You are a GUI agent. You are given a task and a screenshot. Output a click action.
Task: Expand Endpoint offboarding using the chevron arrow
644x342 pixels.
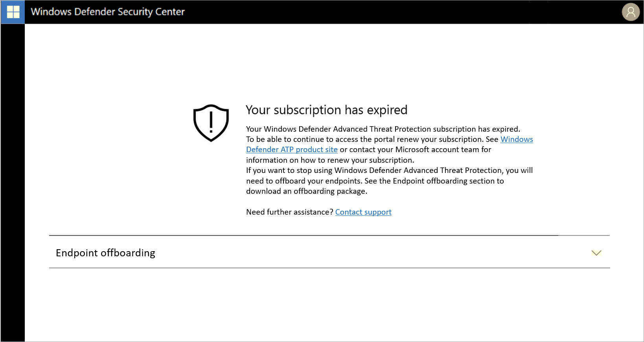point(596,253)
